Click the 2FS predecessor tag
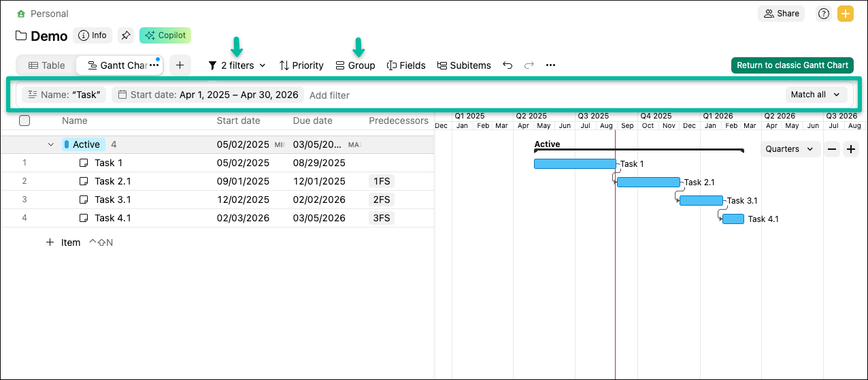Screen dimensions: 868x380 click(x=382, y=200)
